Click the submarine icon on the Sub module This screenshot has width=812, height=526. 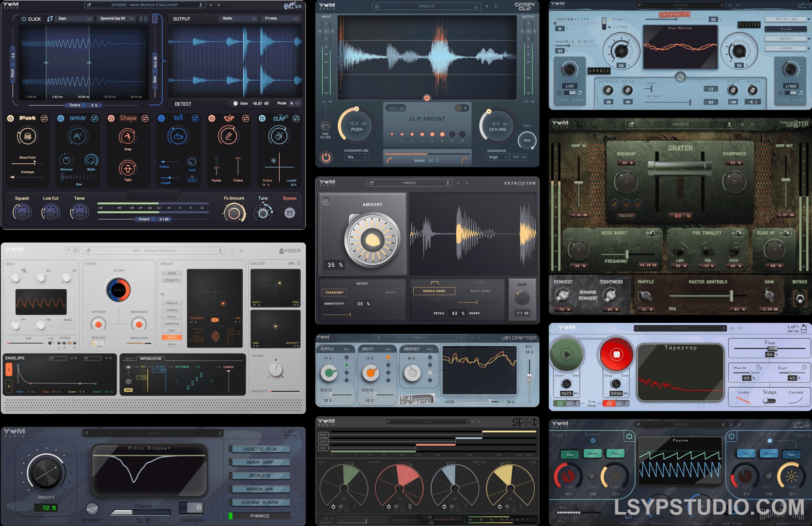[178, 136]
